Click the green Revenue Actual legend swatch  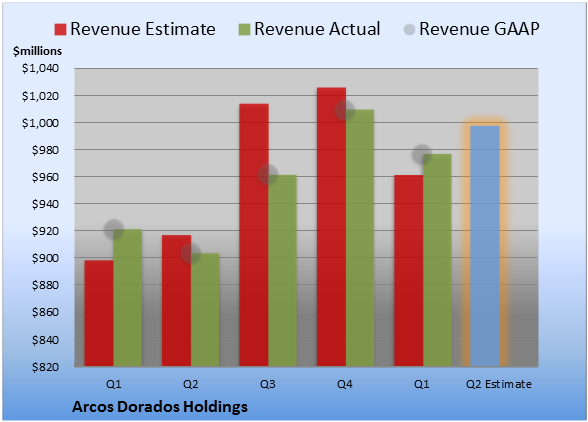tap(244, 30)
